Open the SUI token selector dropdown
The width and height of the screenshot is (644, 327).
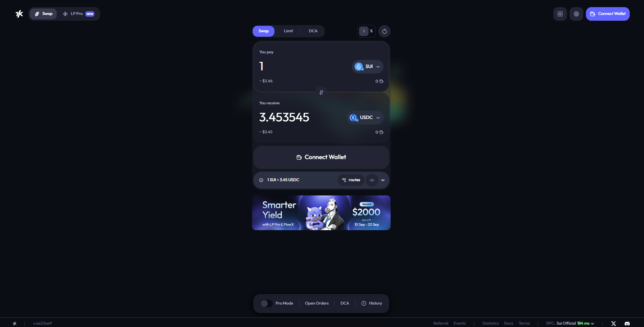tap(368, 67)
